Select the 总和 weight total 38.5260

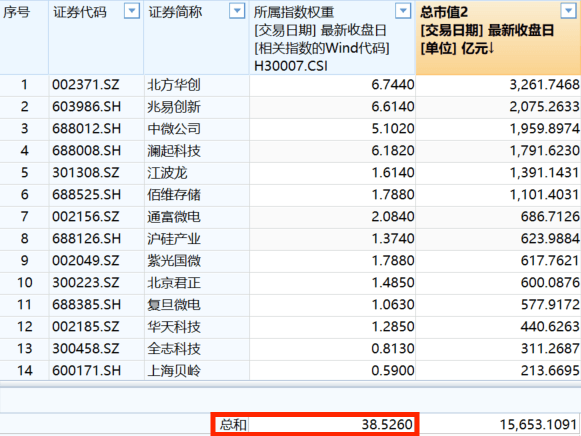coord(387,425)
